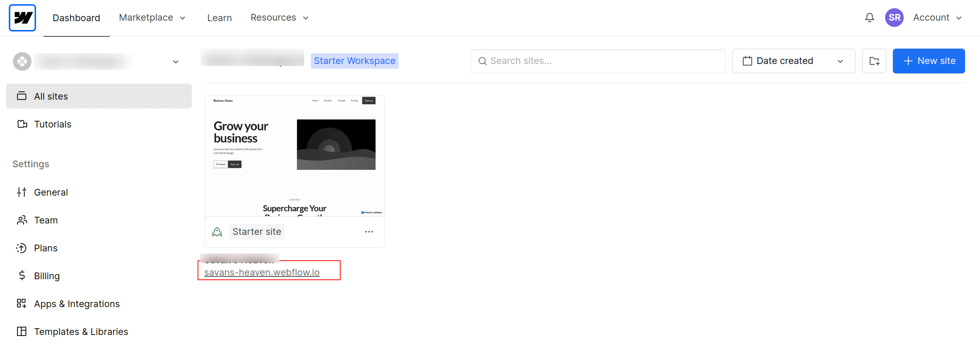Expand the Resources menu

pos(279,18)
